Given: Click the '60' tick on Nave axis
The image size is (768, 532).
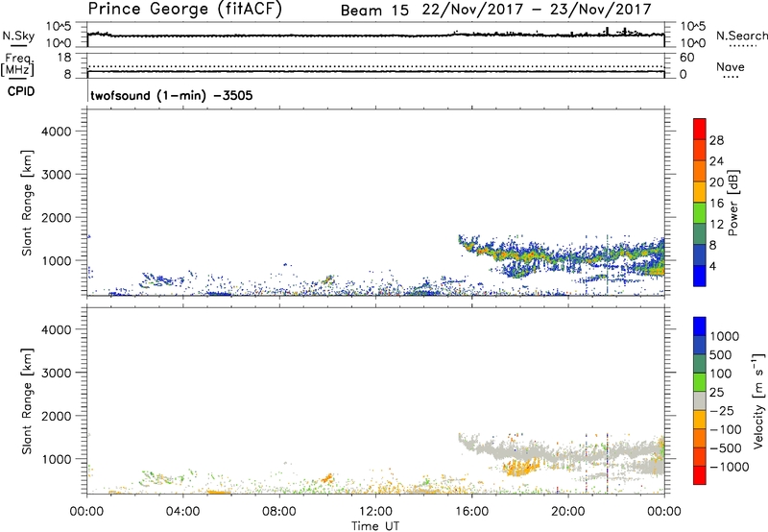Looking at the screenshot, I should [686, 58].
